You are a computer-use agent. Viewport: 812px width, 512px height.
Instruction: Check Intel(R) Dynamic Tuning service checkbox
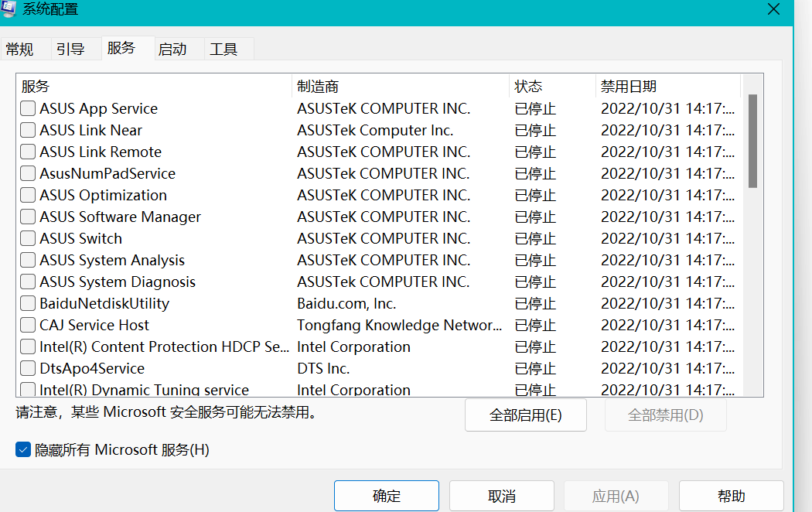(28, 389)
